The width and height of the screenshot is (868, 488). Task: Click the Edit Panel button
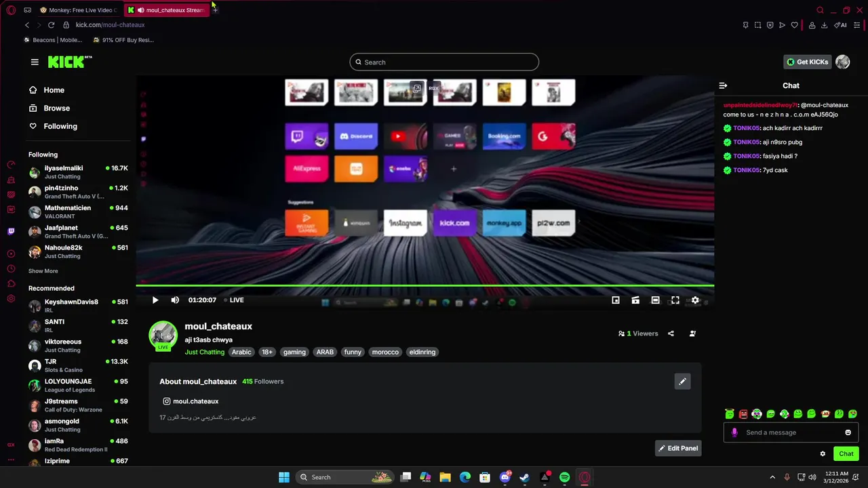pyautogui.click(x=678, y=448)
